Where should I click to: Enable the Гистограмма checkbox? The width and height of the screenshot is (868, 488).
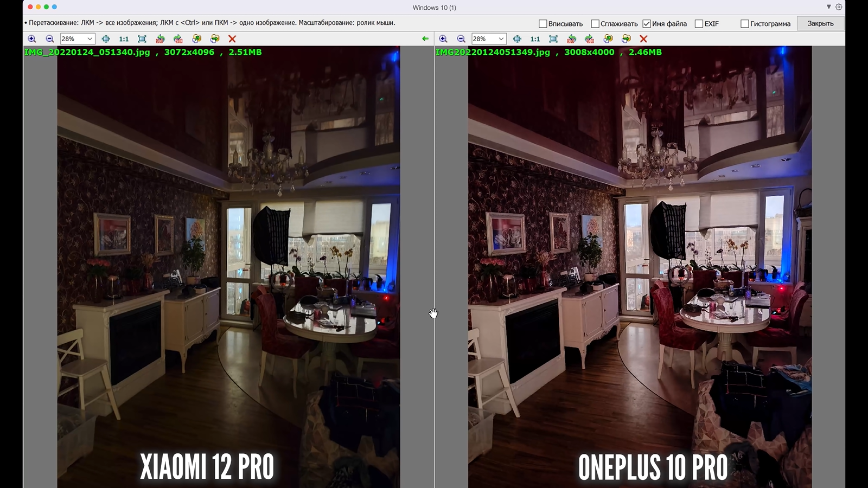pos(745,24)
